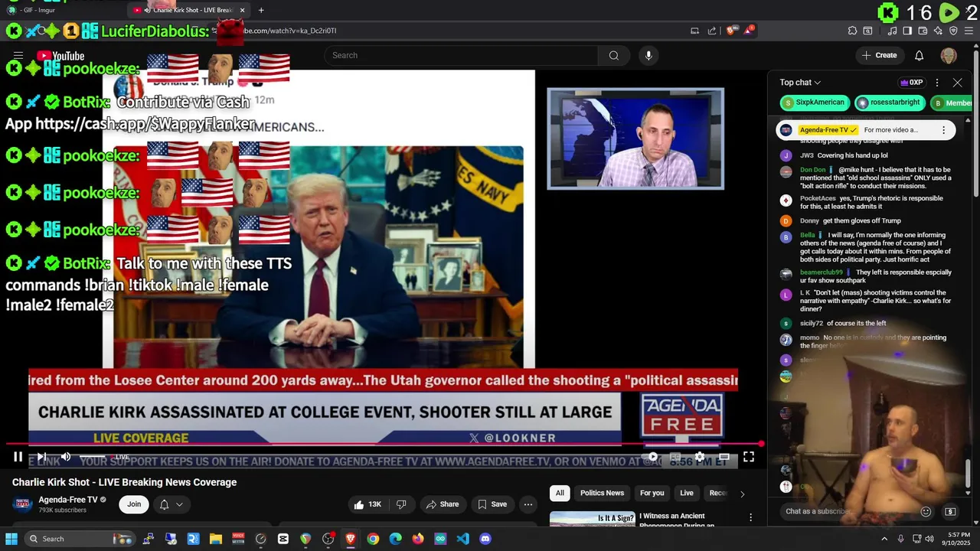Click the video progress bar
980x551 pixels.
383,444
